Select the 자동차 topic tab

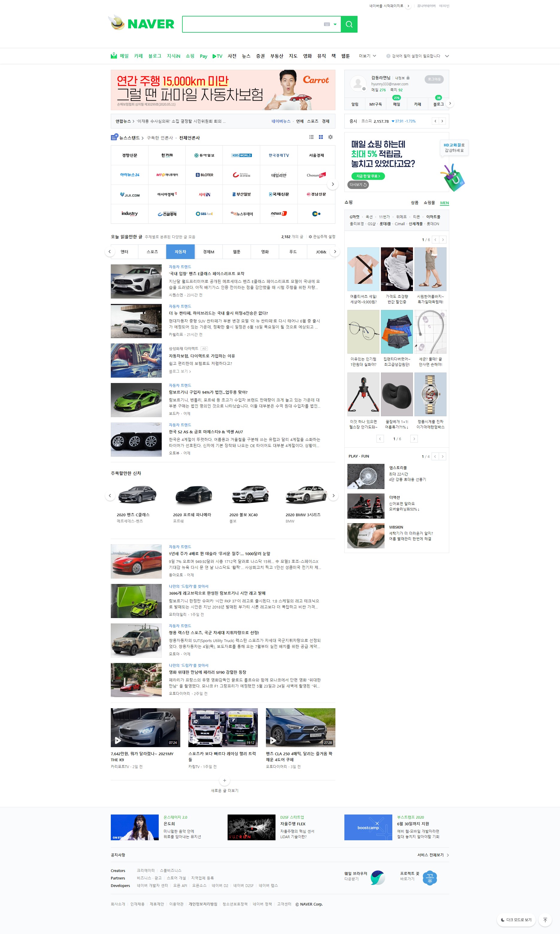pos(180,252)
